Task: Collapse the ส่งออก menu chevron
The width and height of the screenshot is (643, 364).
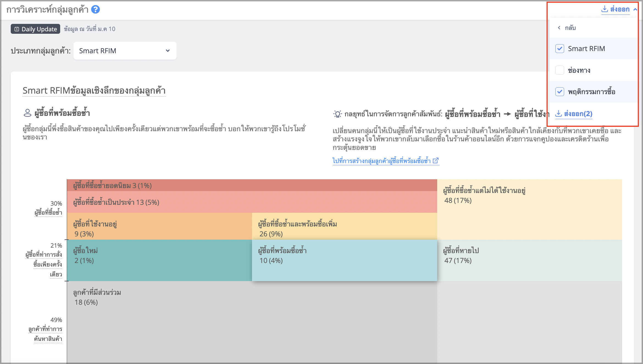Action: [x=635, y=9]
